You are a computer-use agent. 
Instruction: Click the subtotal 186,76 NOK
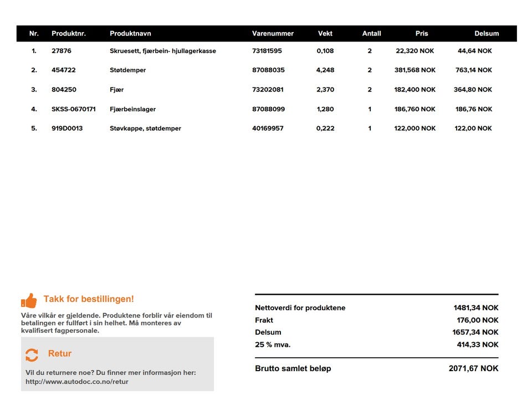point(474,109)
